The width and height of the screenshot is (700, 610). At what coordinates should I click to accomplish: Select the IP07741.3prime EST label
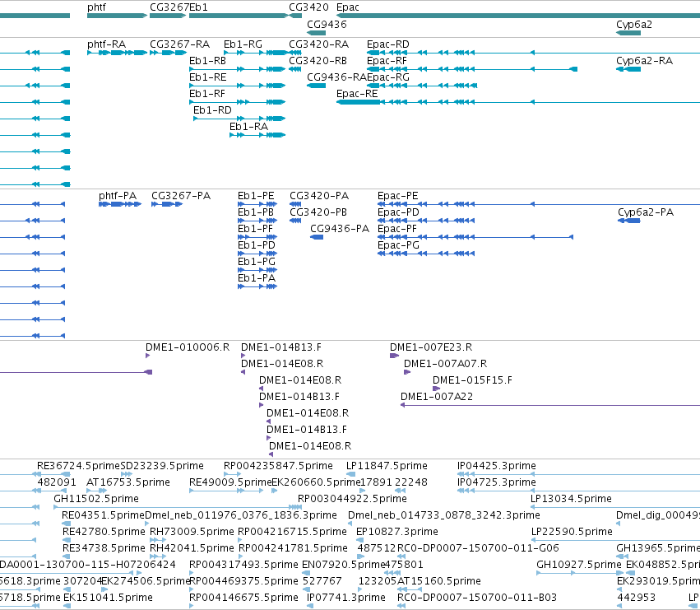tap(346, 598)
